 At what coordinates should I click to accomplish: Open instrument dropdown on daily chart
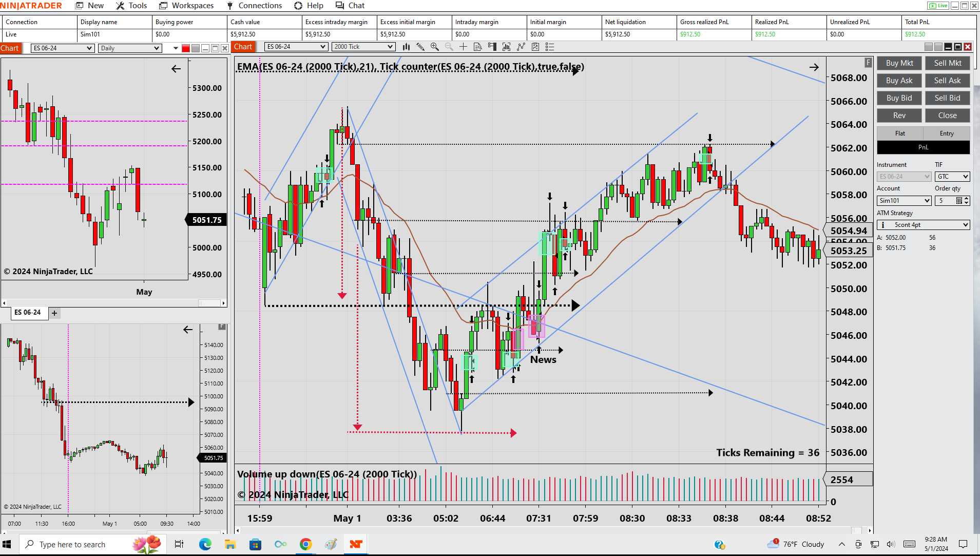(63, 48)
